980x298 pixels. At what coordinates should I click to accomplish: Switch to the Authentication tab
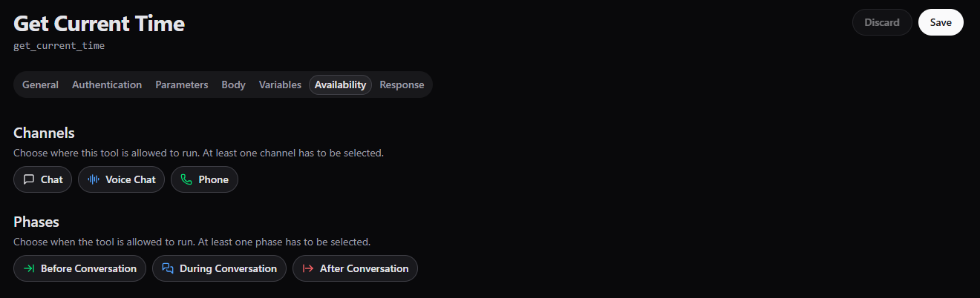click(107, 85)
